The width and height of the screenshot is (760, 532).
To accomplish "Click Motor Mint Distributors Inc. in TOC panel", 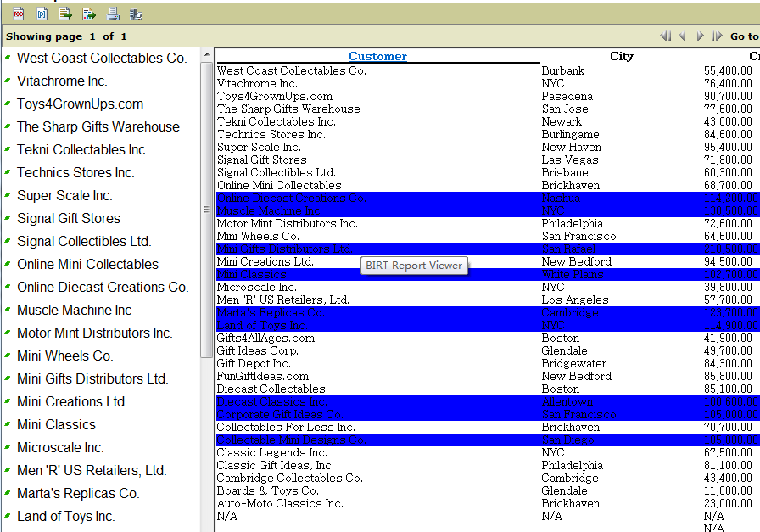I will [x=94, y=333].
